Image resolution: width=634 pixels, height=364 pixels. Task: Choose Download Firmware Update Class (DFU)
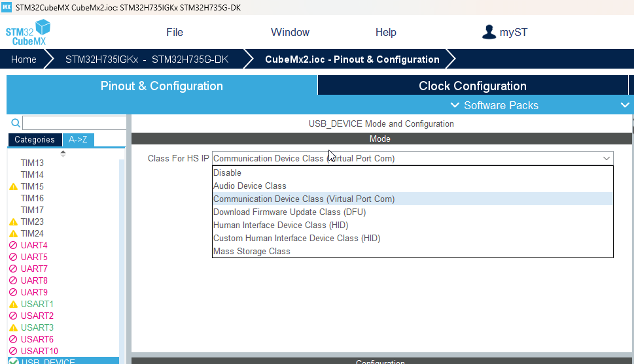412,212
